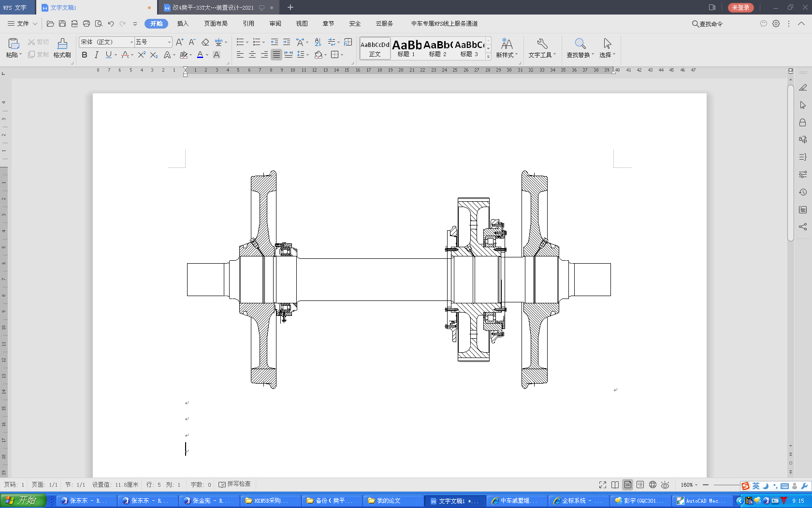812x508 pixels.
Task: Switch to web layout globe icon
Action: click(x=652, y=485)
